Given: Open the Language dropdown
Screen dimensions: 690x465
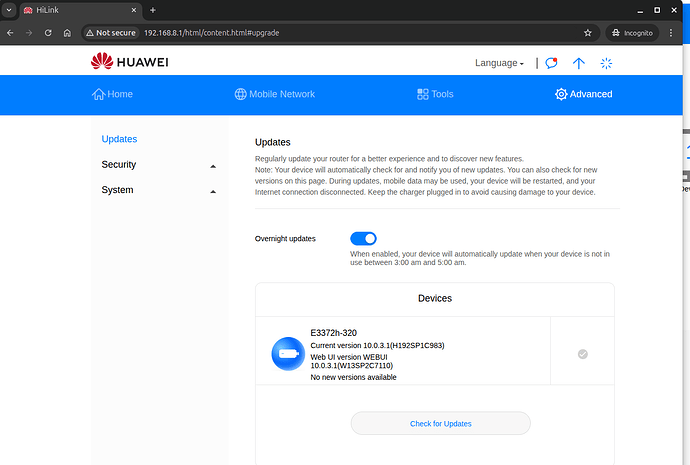Looking at the screenshot, I should pos(499,63).
